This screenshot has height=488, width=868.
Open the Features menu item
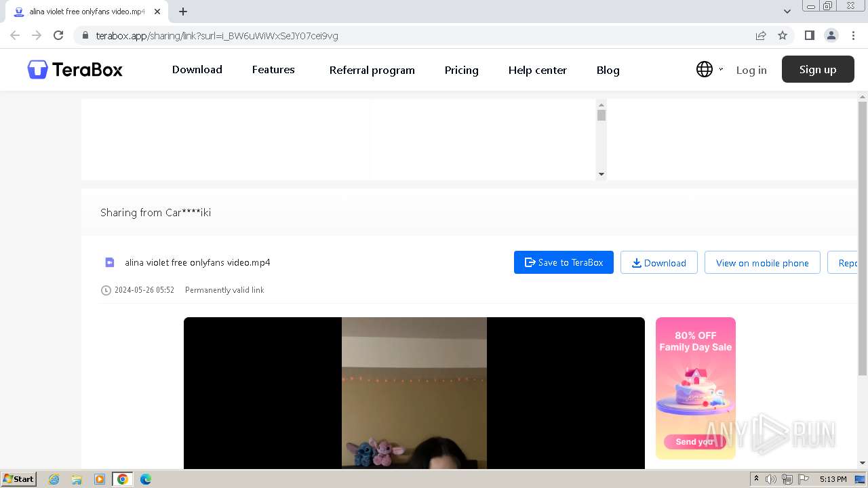point(273,69)
